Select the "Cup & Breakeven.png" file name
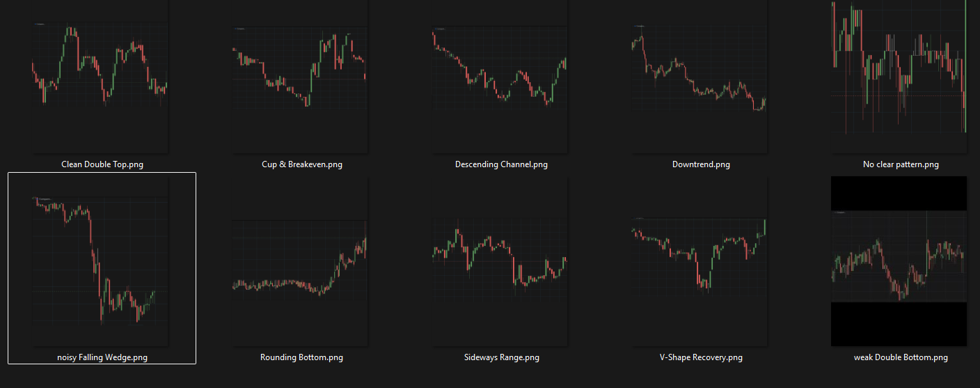The width and height of the screenshot is (980, 388). point(301,165)
